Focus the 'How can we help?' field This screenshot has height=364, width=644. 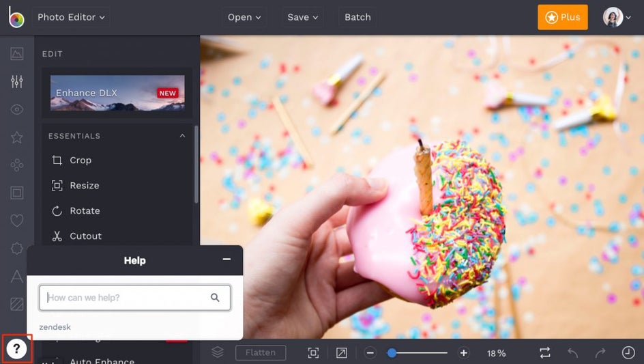[134, 297]
